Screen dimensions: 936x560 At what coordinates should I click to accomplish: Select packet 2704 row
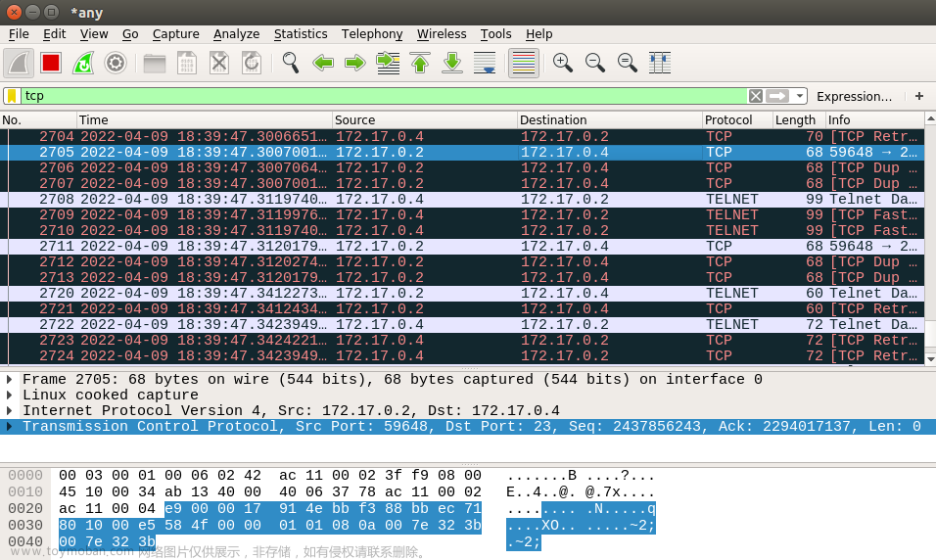pyautogui.click(x=462, y=136)
